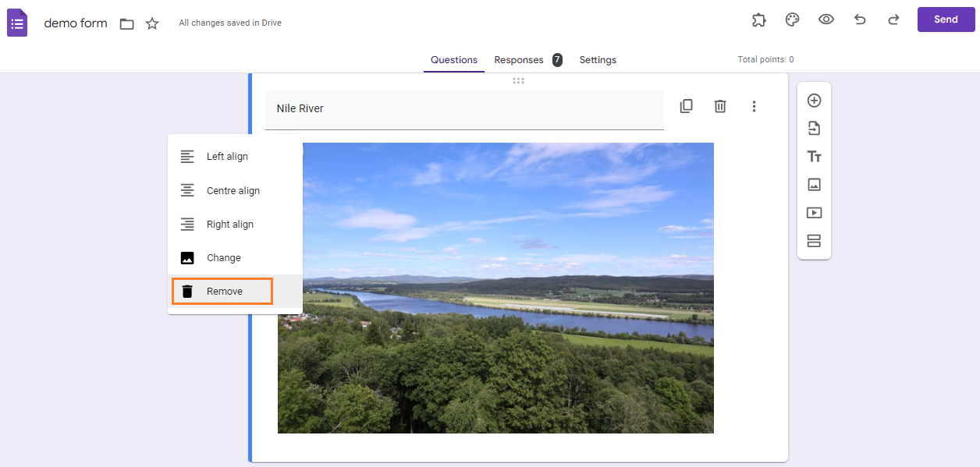The height and width of the screenshot is (467, 980).
Task: Open the item's three-dot more options
Action: click(754, 106)
